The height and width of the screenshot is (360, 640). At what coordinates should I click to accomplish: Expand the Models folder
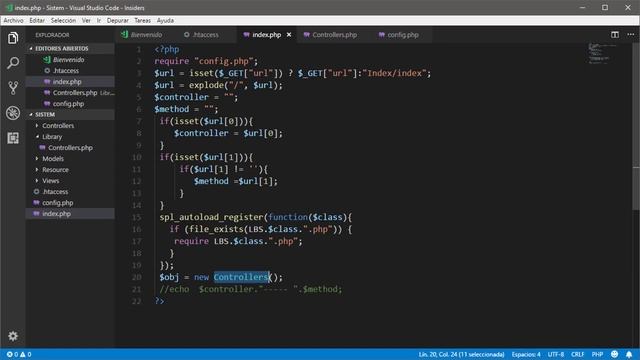pyautogui.click(x=70, y=159)
